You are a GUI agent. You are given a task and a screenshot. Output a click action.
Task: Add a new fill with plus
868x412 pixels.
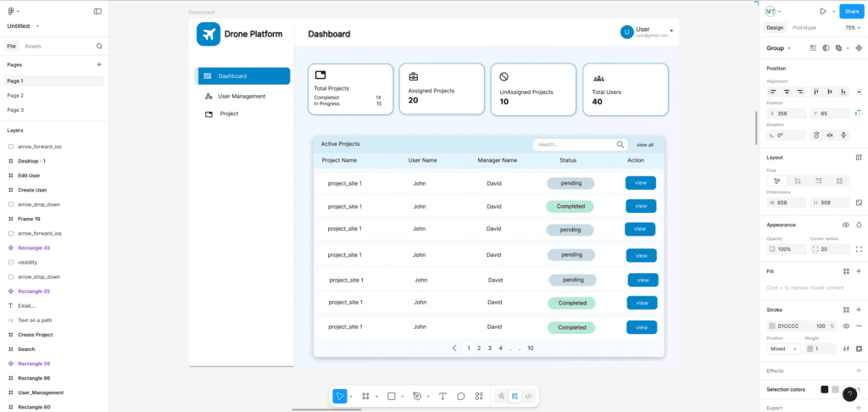(859, 271)
